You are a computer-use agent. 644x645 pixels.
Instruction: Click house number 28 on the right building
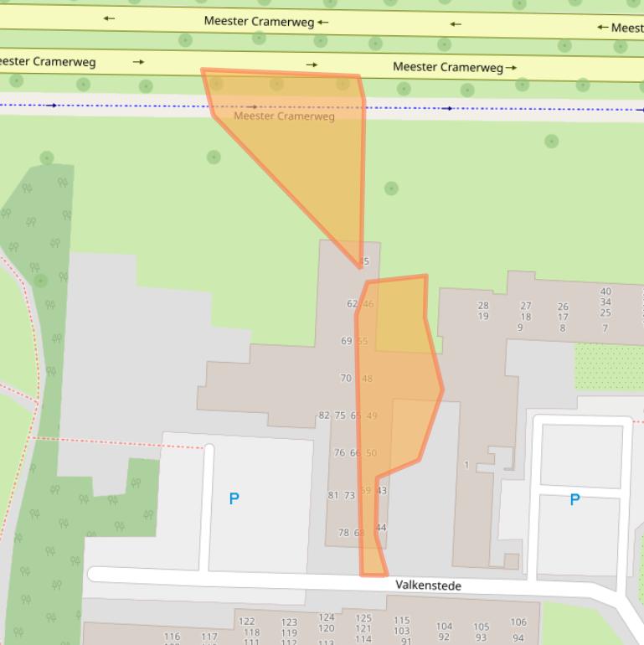[x=483, y=306]
